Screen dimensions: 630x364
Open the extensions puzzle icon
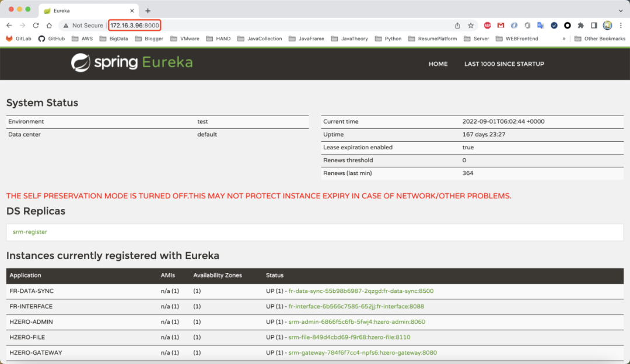point(580,25)
